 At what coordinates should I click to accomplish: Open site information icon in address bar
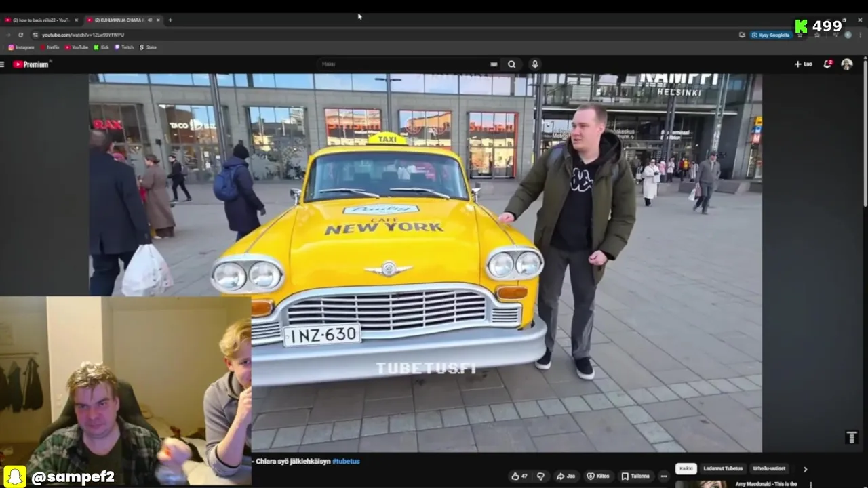pyautogui.click(x=35, y=35)
